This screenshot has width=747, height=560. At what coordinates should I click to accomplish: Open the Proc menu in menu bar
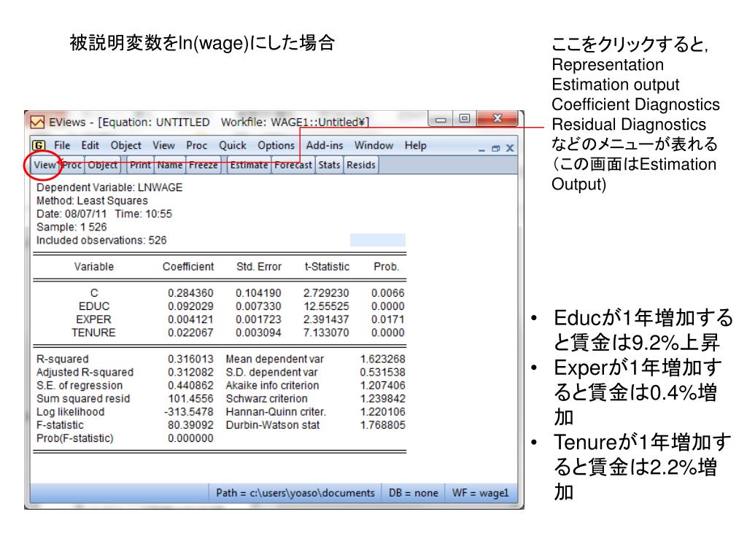pyautogui.click(x=196, y=145)
